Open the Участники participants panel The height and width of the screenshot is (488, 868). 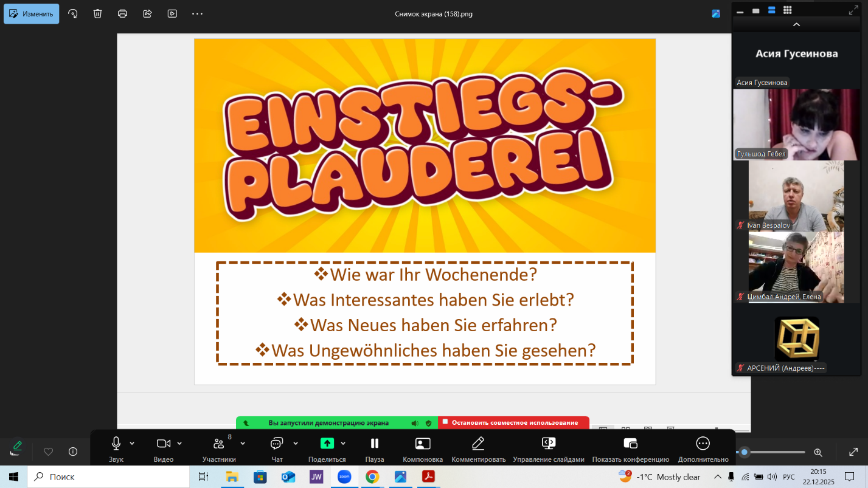pyautogui.click(x=218, y=444)
